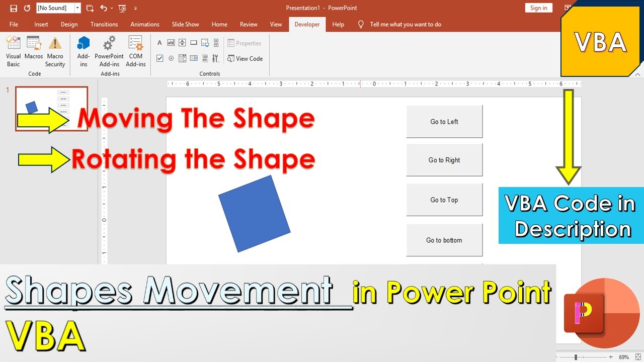Select the Toggle Button control icon
Viewport: 644px width, 362px height.
pos(205,58)
